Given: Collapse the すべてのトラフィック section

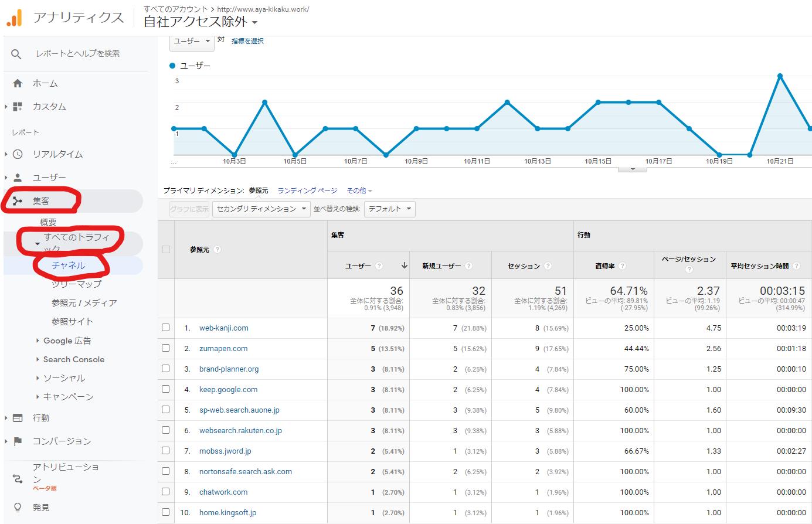Looking at the screenshot, I should point(38,244).
